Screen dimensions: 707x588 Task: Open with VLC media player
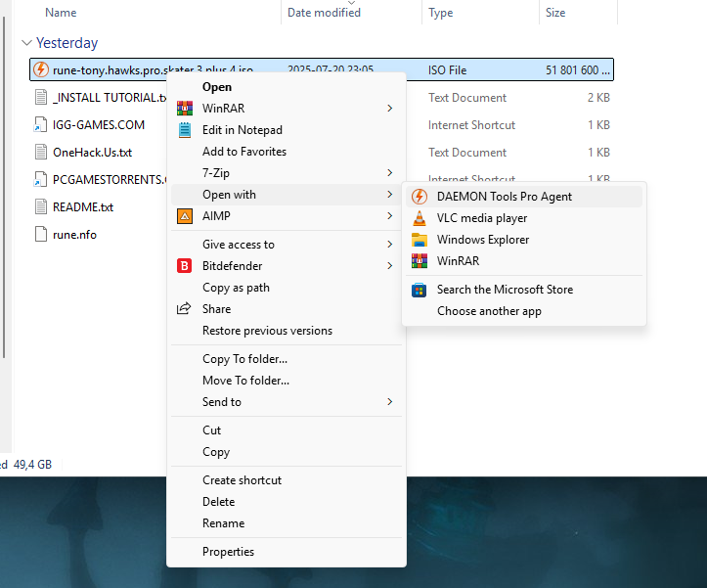pyautogui.click(x=524, y=218)
